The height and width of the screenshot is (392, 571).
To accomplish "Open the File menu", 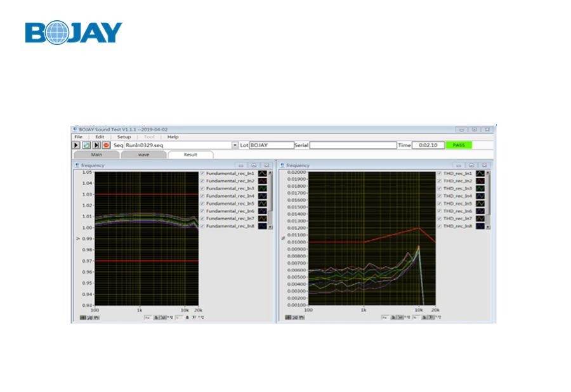I will point(78,137).
